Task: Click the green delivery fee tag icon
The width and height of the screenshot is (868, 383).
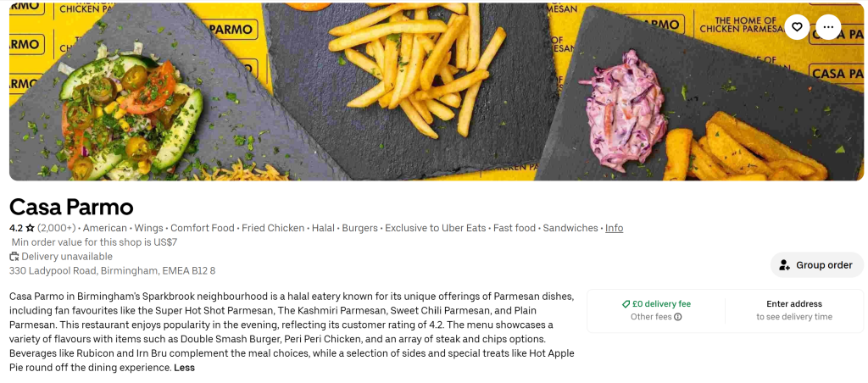Action: (x=626, y=303)
